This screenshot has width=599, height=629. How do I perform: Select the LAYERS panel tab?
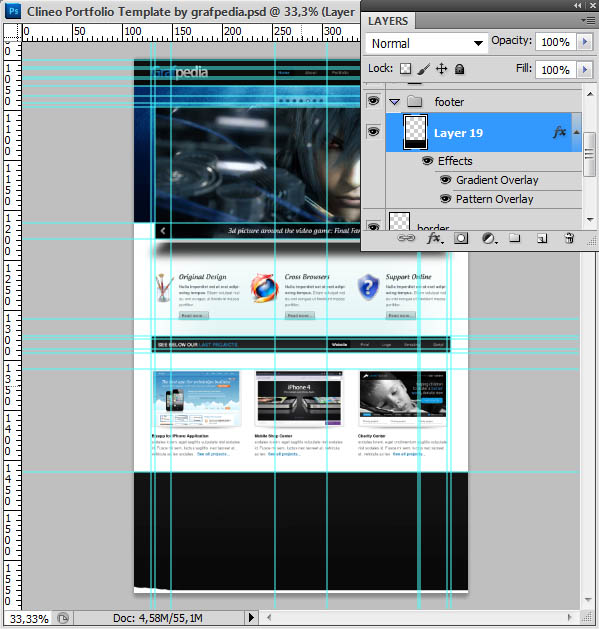coord(388,21)
